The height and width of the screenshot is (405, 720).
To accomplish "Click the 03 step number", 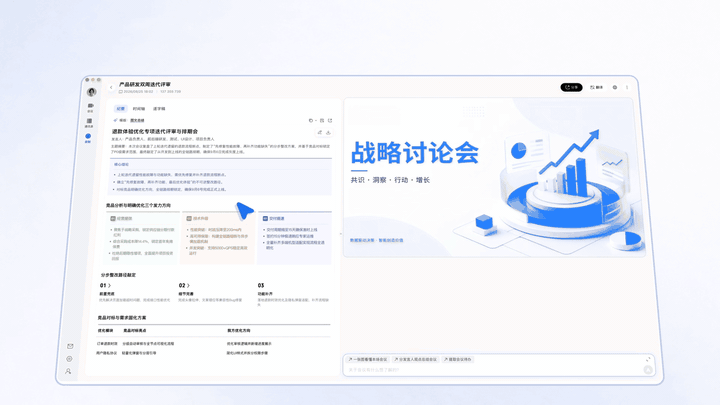I will click(261, 286).
